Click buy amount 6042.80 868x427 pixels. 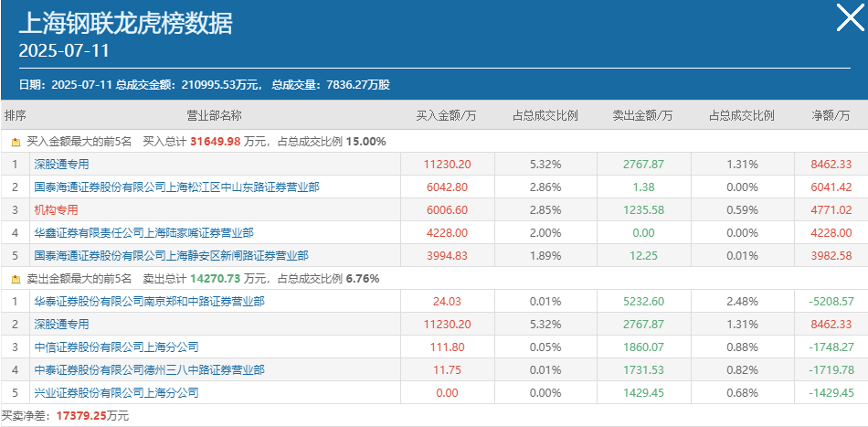tap(448, 187)
